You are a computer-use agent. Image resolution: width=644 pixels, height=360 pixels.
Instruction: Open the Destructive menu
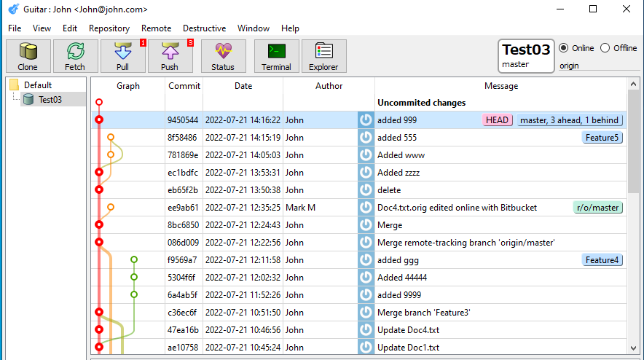205,28
